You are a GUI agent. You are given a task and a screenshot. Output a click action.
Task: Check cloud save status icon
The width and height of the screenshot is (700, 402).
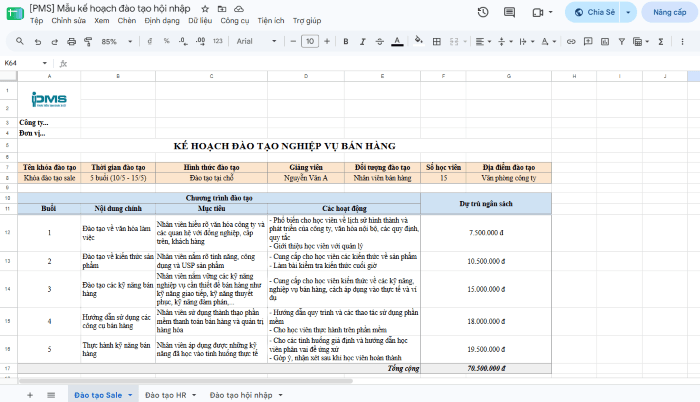pyautogui.click(x=239, y=9)
